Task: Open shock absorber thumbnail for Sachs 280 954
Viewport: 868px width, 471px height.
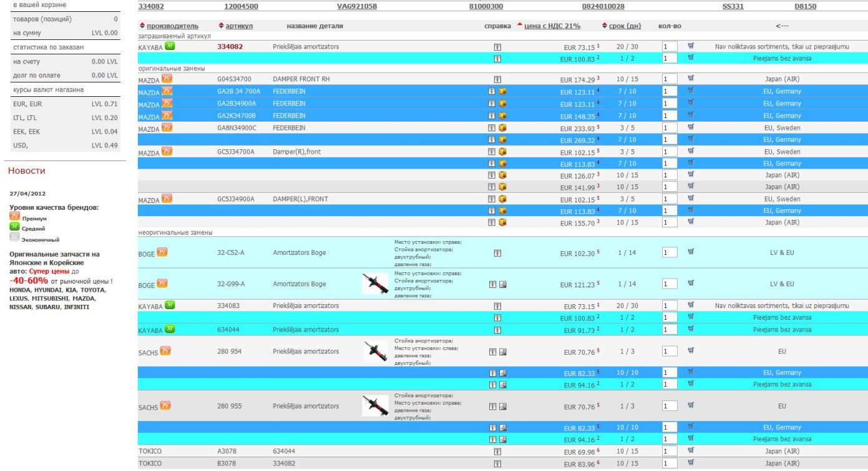Action: 375,352
